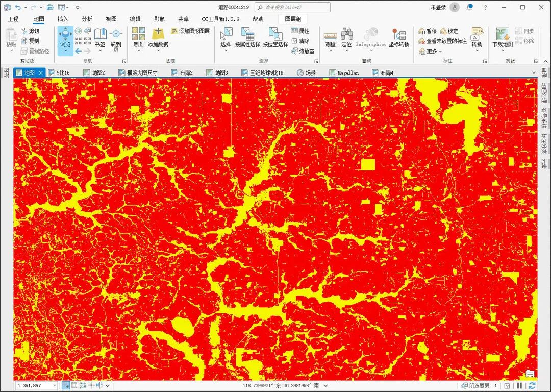Click Add Graphics Layer (添加图形图层)
551x392 pixels.
pyautogui.click(x=190, y=31)
